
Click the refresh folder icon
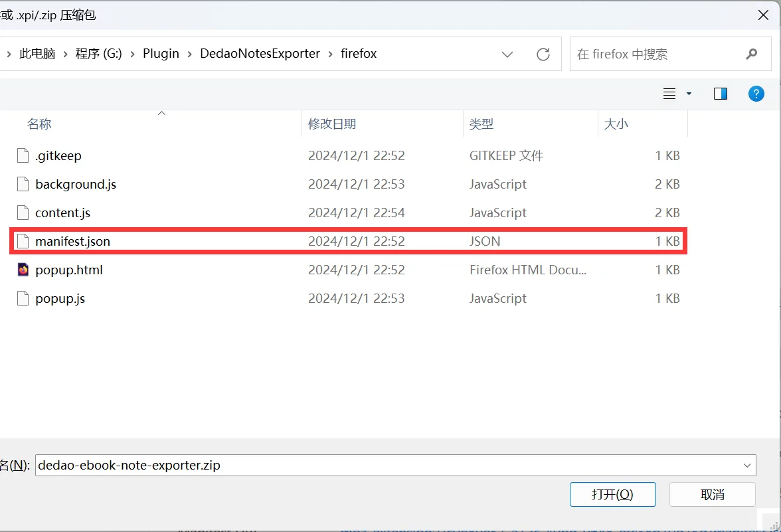pos(543,54)
